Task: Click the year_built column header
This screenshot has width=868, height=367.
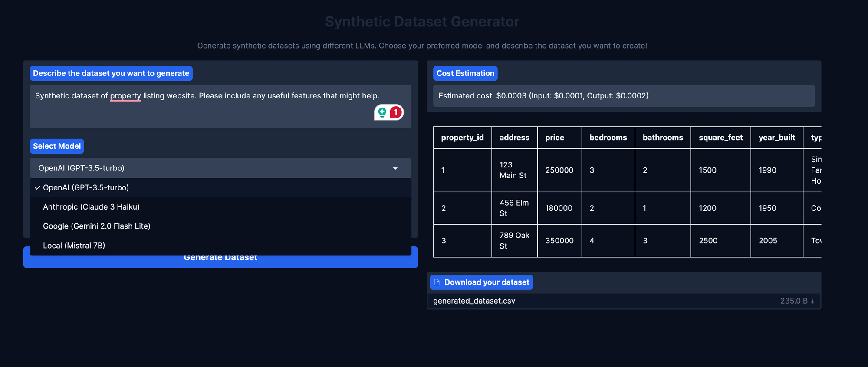Action: (x=777, y=138)
